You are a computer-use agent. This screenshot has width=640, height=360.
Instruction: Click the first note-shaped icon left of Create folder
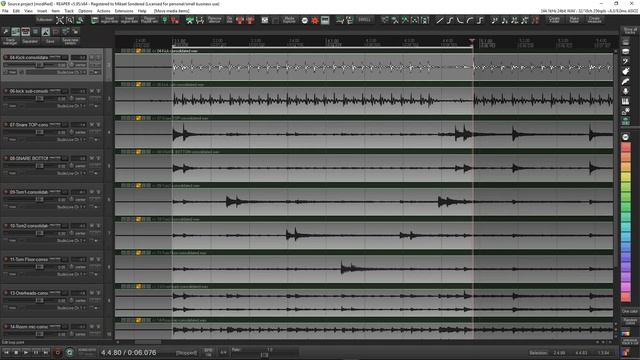[494, 20]
